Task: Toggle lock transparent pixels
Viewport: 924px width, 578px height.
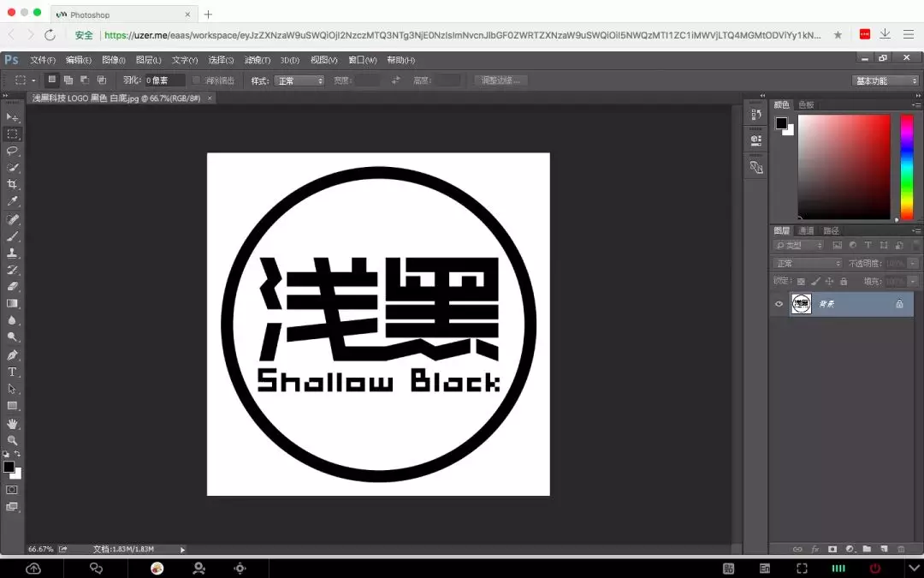Action: pos(801,282)
